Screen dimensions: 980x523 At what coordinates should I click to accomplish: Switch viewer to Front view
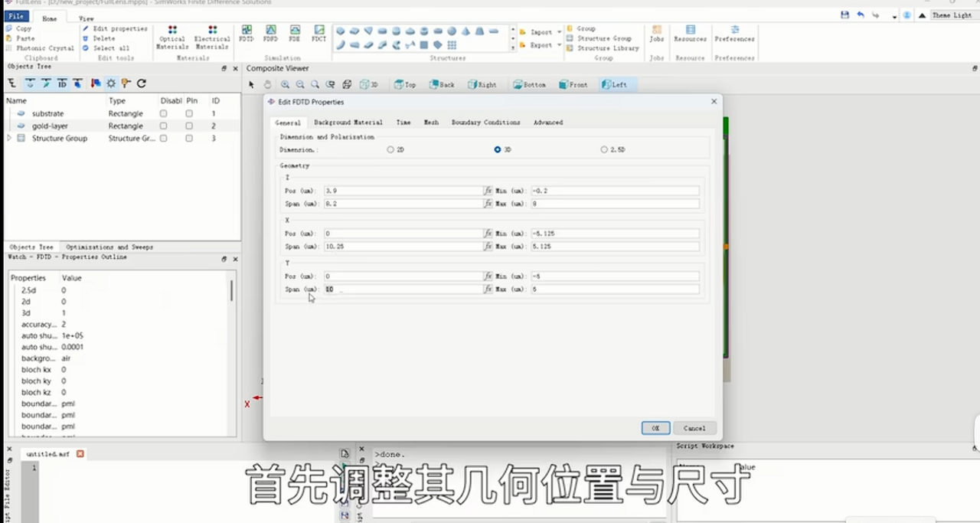[573, 84]
